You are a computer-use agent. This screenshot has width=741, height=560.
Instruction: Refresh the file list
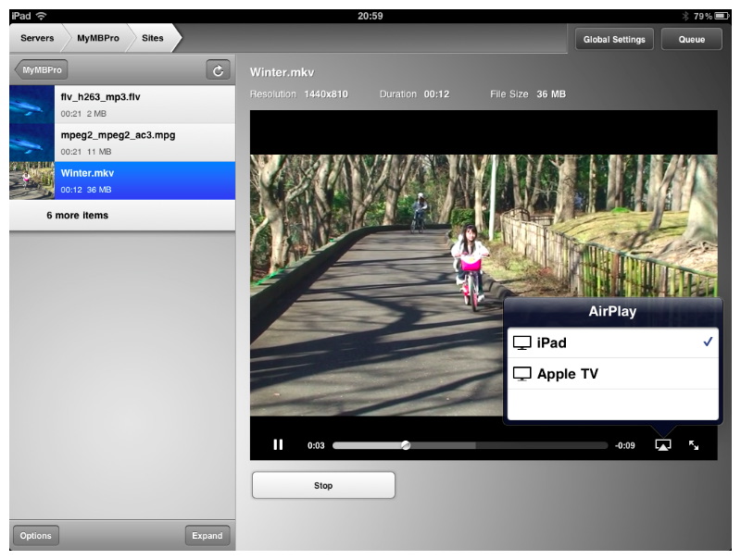click(x=218, y=70)
